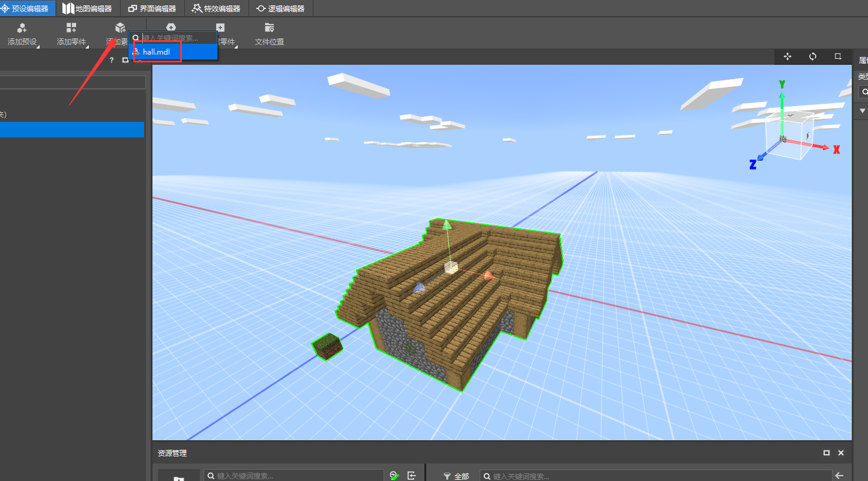The image size is (868, 481).
Task: Click the blue Z axis label on the view cube
Action: (753, 164)
